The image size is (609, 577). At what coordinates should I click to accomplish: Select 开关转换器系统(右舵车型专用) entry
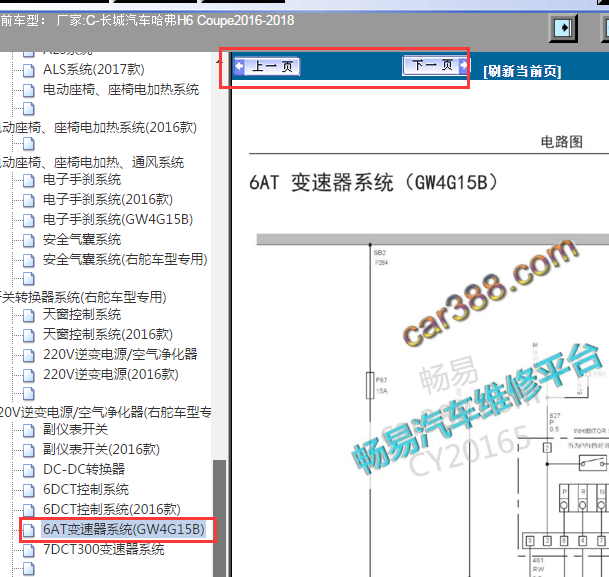[83, 297]
